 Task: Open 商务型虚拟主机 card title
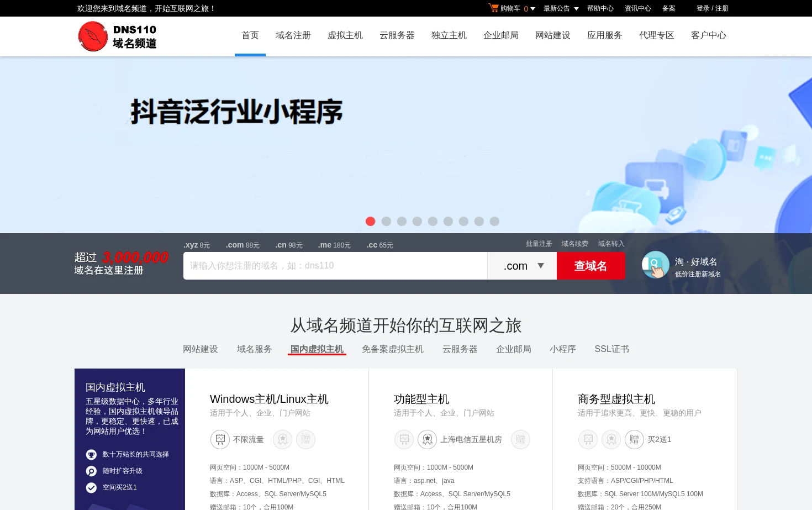click(616, 399)
